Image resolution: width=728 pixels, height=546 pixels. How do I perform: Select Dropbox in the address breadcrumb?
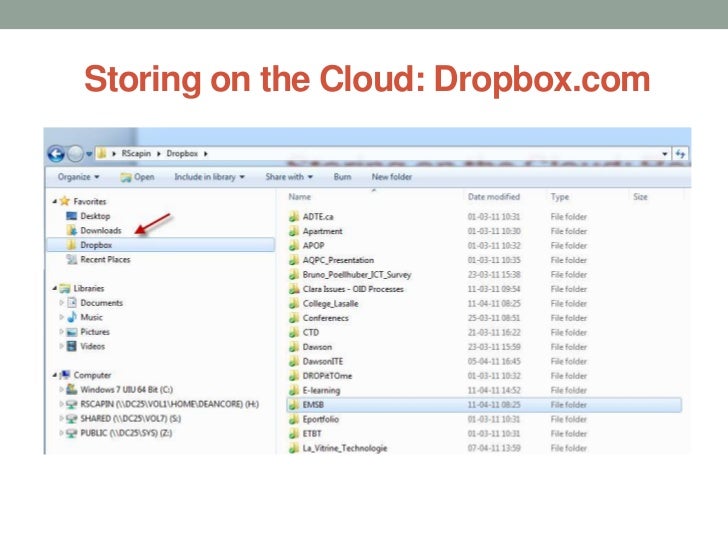182,153
